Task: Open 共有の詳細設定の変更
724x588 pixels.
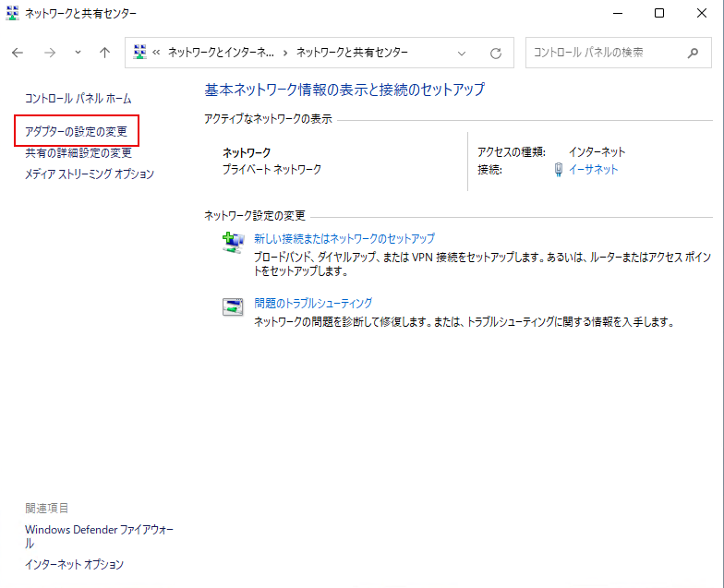Action: [78, 153]
